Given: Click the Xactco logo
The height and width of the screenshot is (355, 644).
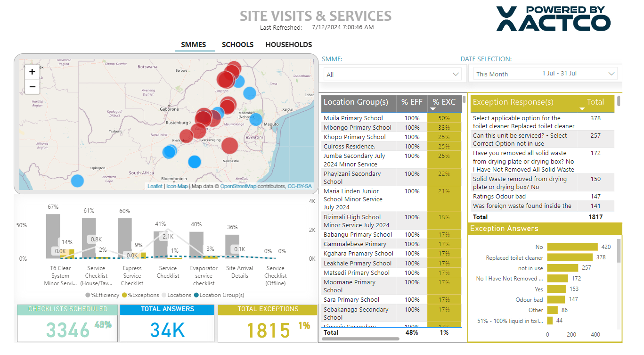Looking at the screenshot, I should click(553, 19).
